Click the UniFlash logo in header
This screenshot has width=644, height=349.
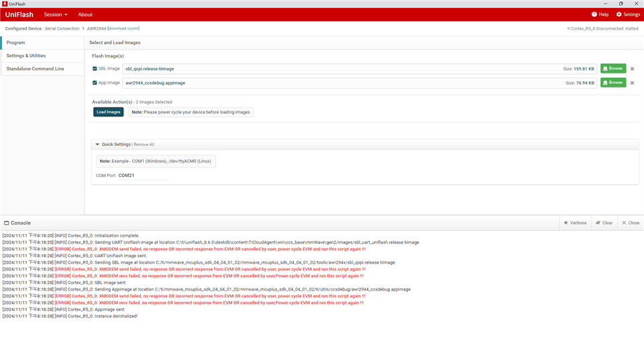point(19,14)
